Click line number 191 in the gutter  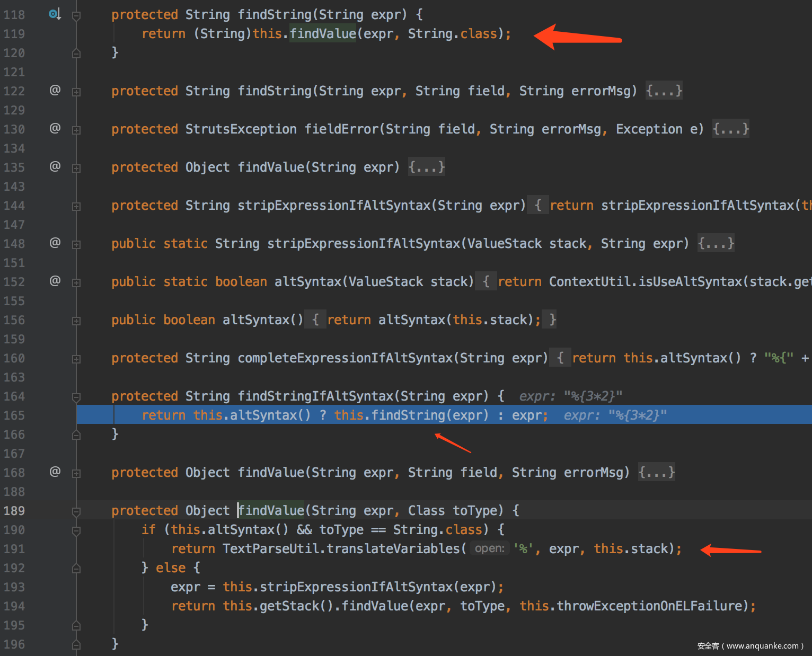point(14,549)
